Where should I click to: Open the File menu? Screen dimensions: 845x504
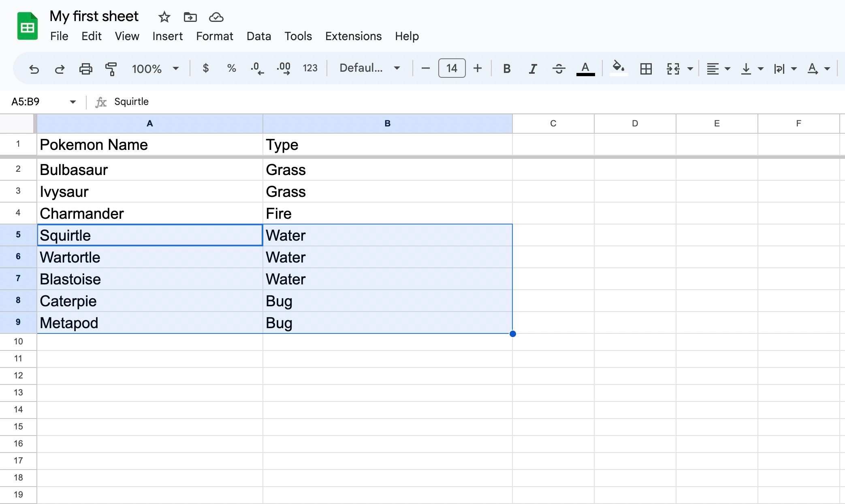tap(59, 36)
